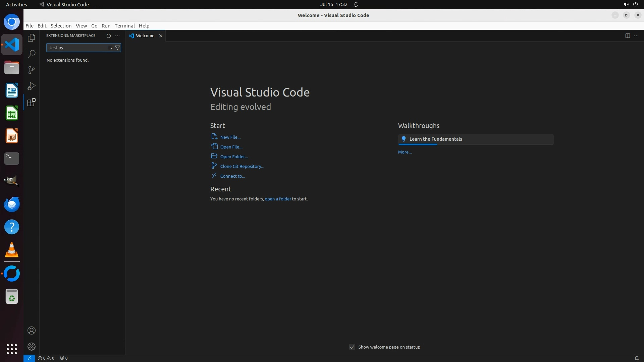Click the Clone Git Repository link
644x362 pixels.
(x=242, y=166)
